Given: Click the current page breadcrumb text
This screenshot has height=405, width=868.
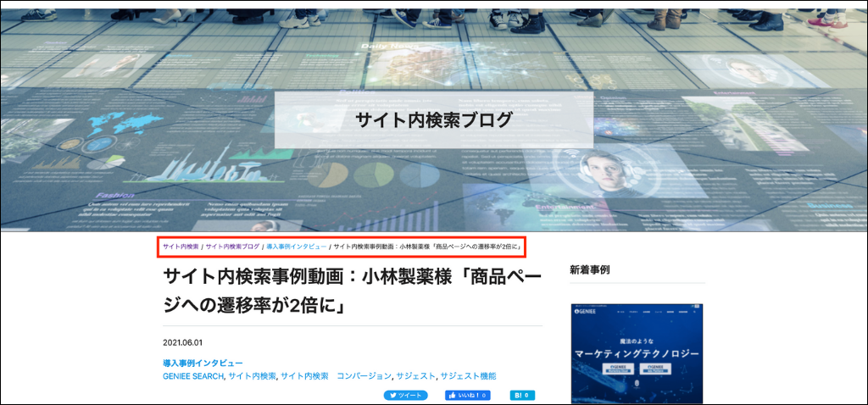Looking at the screenshot, I should [428, 247].
